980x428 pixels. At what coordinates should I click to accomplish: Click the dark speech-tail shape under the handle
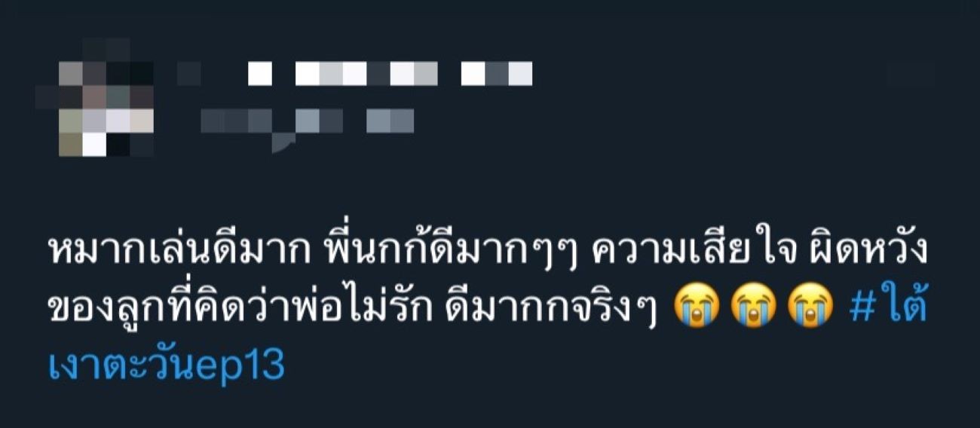coord(283,142)
